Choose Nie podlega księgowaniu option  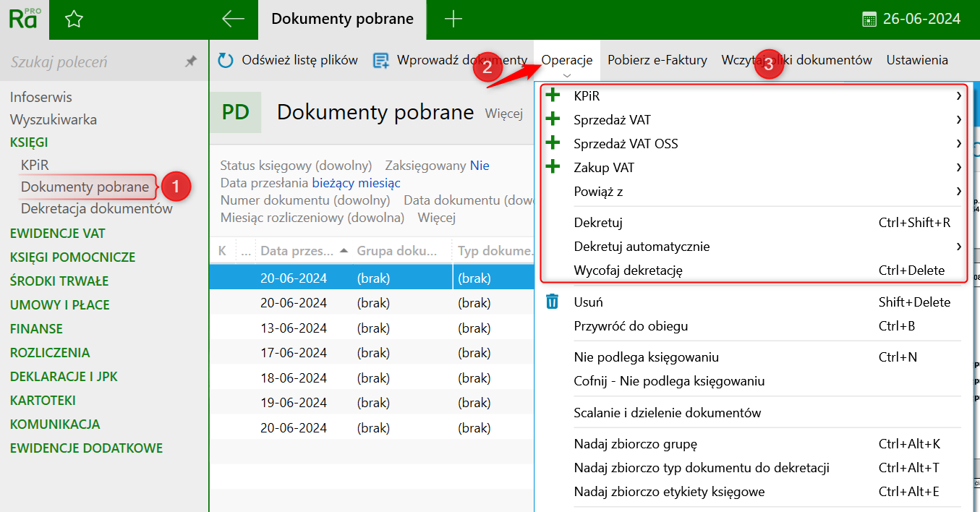646,357
